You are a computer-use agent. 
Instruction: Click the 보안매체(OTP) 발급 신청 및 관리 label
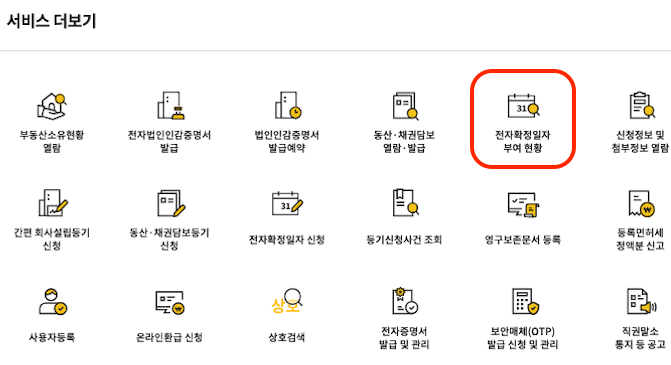[x=523, y=338]
